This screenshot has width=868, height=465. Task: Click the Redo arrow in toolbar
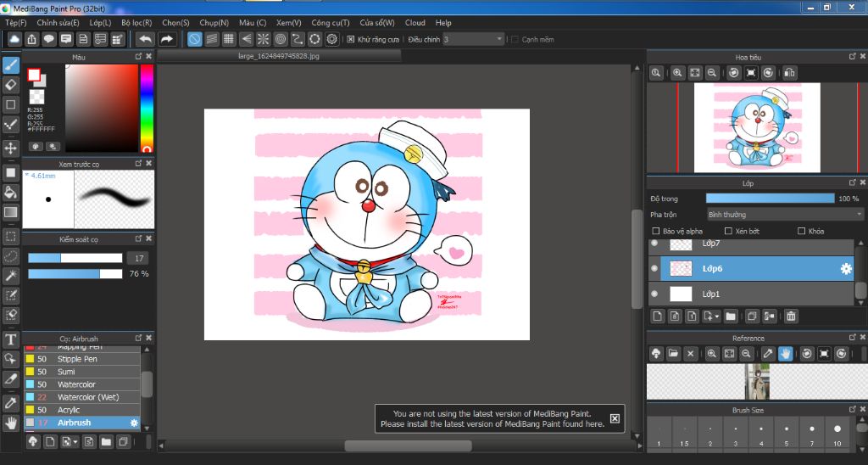pyautogui.click(x=166, y=39)
